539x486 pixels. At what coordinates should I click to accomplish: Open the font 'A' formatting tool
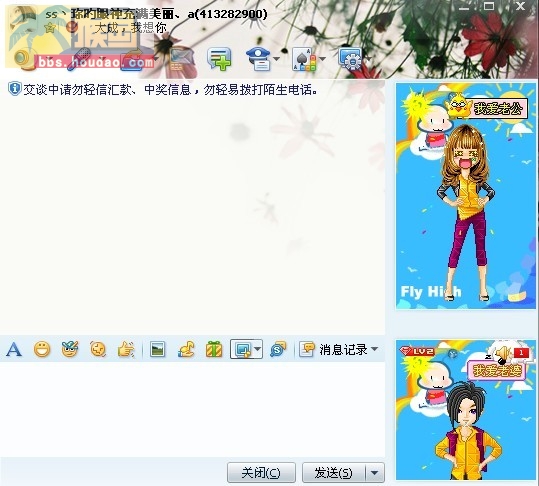(x=14, y=350)
